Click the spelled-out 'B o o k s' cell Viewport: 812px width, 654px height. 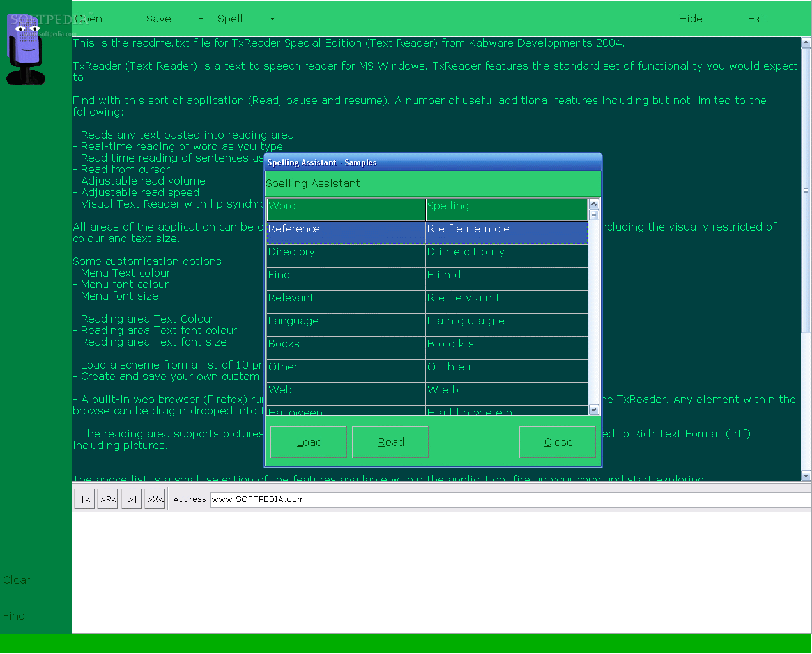point(507,347)
